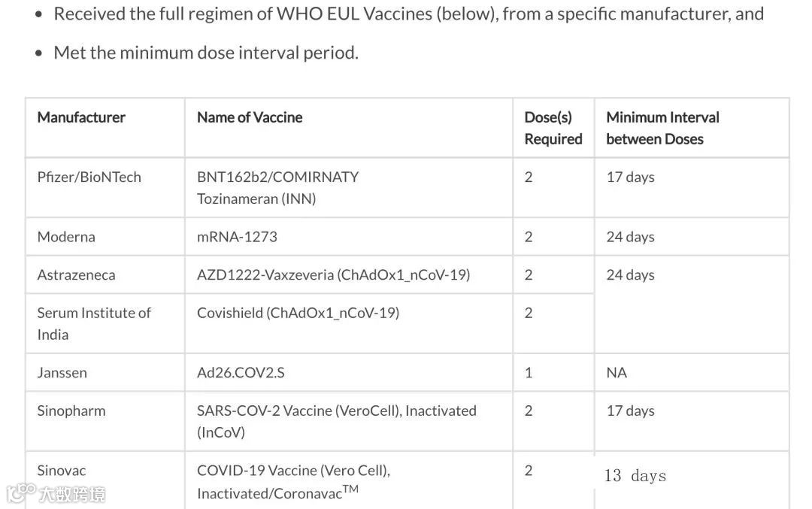This screenshot has height=509, width=812.
Task: Select the Janssen manufacturer cell
Action: [x=62, y=373]
